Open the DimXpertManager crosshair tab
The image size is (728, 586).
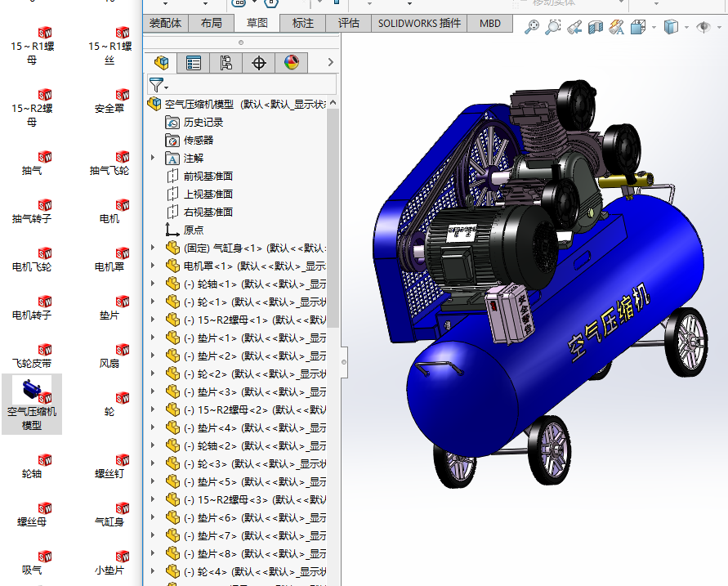click(x=259, y=62)
